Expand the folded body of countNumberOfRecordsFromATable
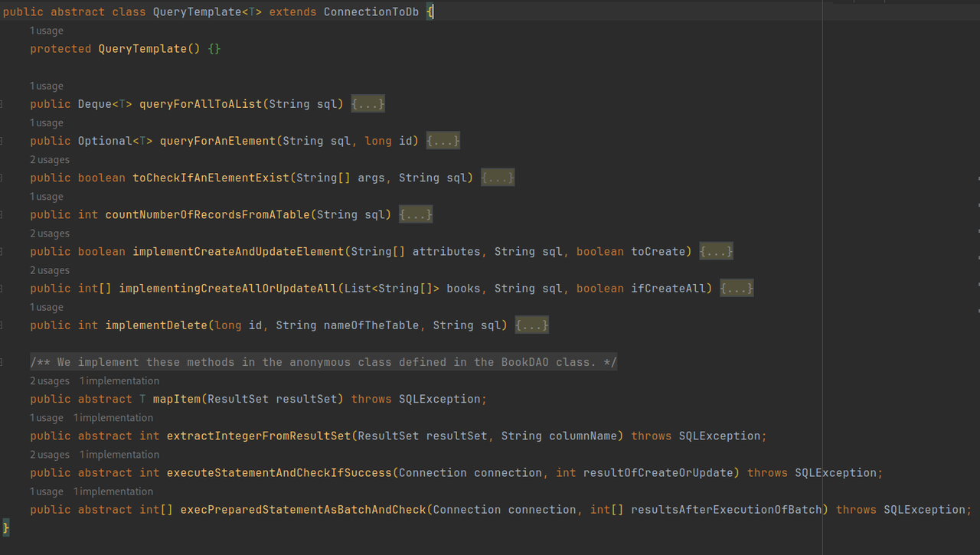 pyautogui.click(x=416, y=214)
